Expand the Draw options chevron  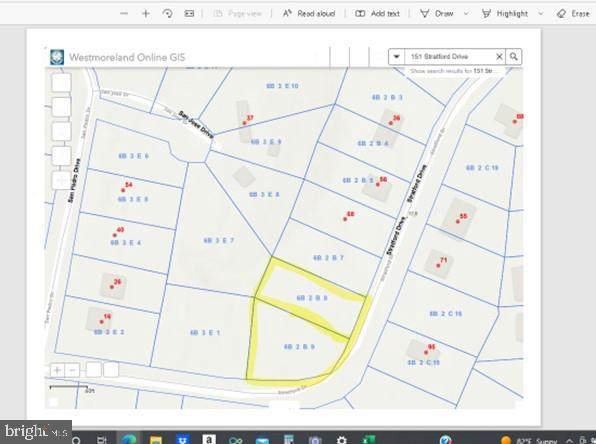coord(466,14)
